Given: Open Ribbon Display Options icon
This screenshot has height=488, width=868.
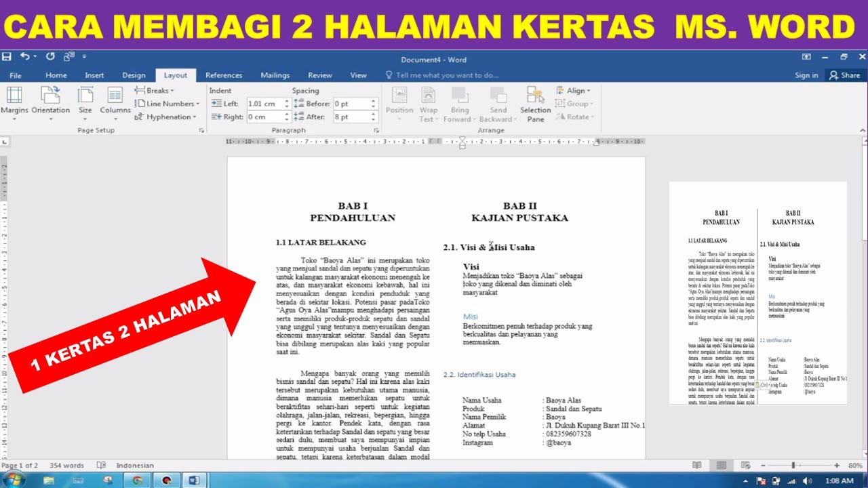Looking at the screenshot, I should pyautogui.click(x=806, y=57).
